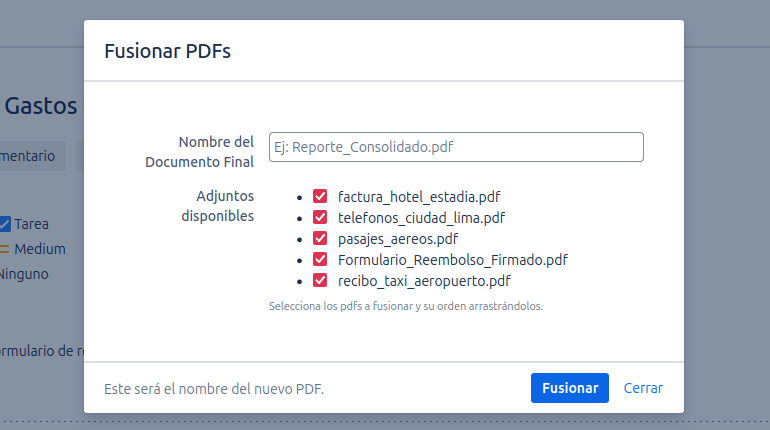The image size is (770, 430).
Task: Uncheck the factura_hotel_estadia.pdf checkbox
Action: (320, 196)
